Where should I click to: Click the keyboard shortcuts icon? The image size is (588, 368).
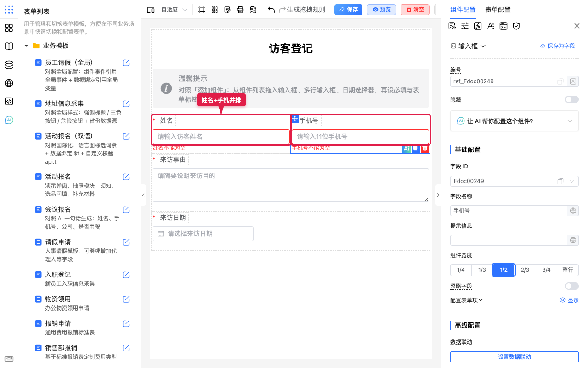click(x=9, y=359)
